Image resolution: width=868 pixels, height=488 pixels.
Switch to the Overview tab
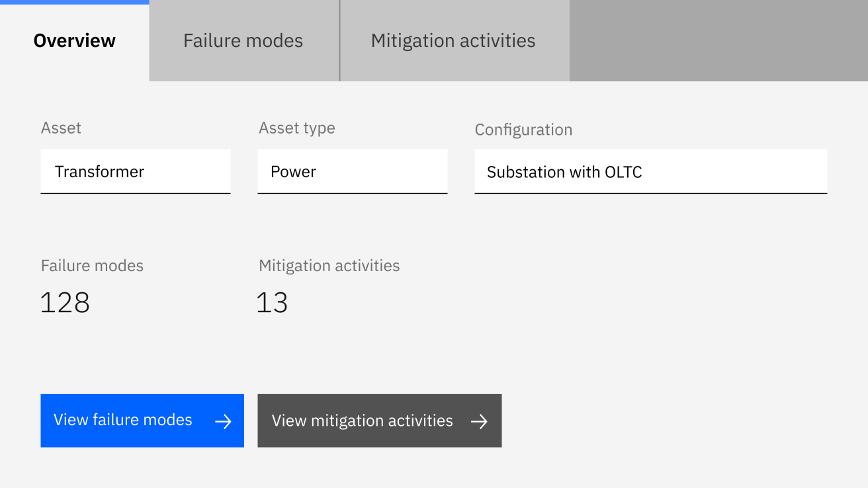click(x=75, y=41)
